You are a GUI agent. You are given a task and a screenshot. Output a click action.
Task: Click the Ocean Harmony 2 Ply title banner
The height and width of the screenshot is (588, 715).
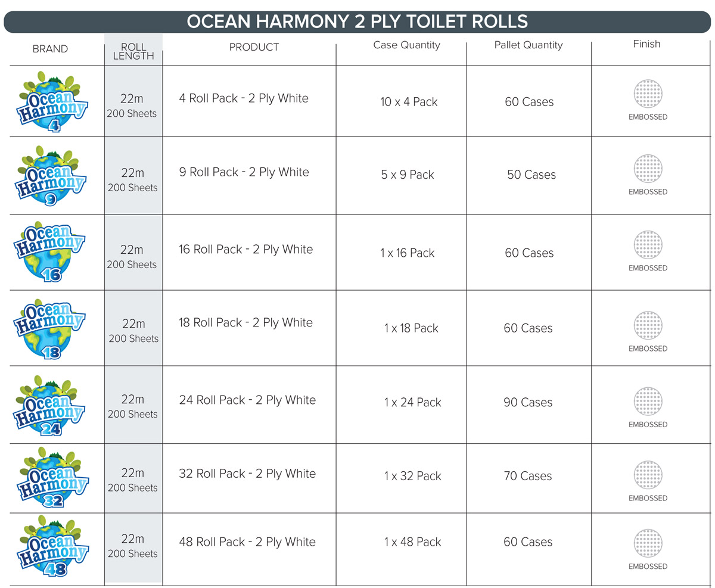pos(357,21)
